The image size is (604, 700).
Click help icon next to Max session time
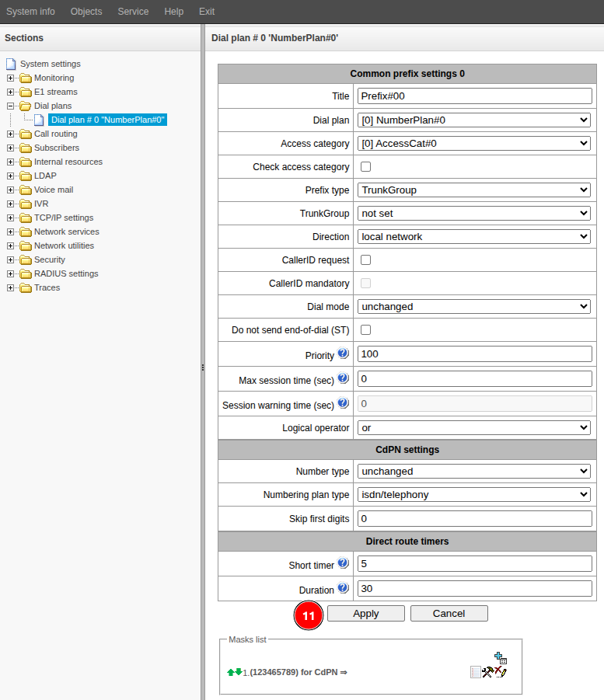(x=343, y=378)
